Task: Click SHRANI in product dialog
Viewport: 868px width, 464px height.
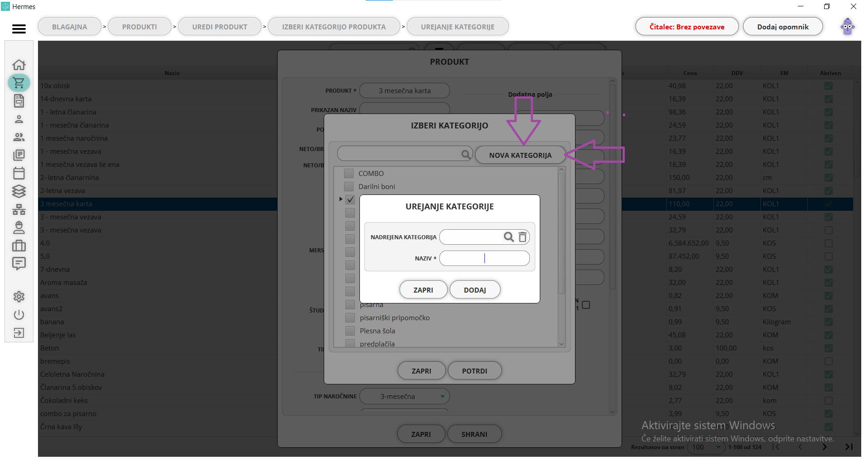Action: (474, 434)
